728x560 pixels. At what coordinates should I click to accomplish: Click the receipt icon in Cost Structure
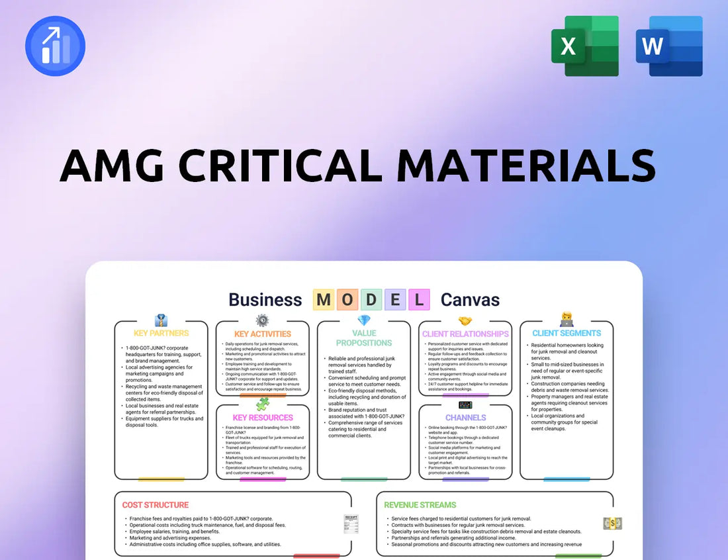(x=351, y=524)
